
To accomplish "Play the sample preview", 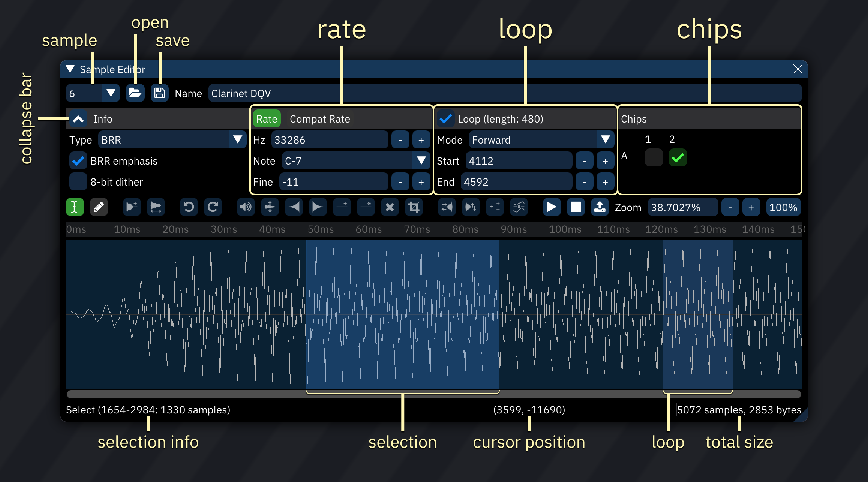I will coord(551,207).
